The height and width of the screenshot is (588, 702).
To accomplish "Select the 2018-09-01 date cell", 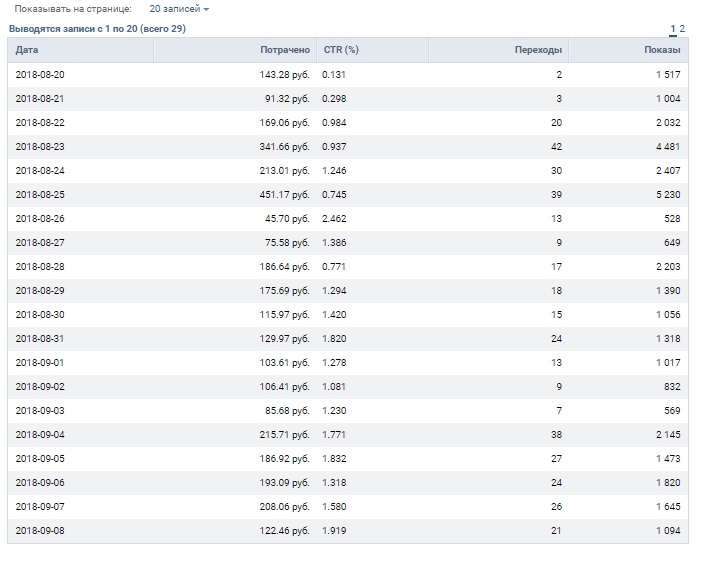I will coord(38,363).
